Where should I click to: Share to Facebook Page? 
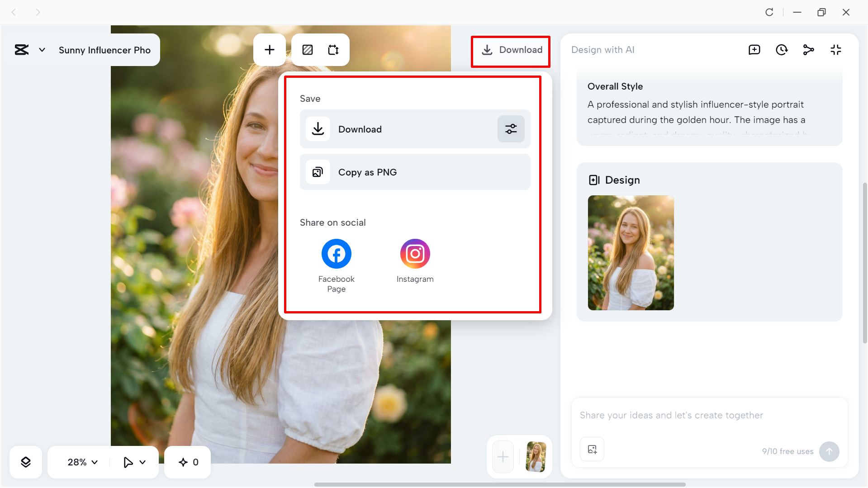pyautogui.click(x=337, y=266)
